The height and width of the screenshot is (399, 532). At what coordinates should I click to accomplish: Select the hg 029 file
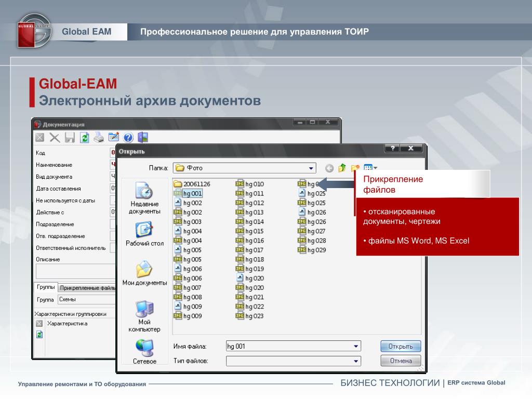[x=312, y=250]
